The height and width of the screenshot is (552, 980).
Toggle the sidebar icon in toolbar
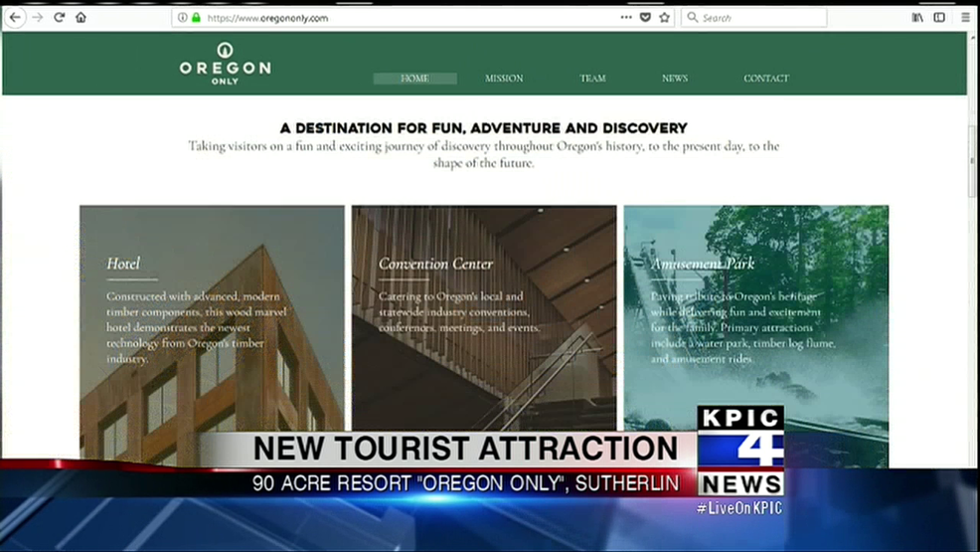[x=939, y=18]
